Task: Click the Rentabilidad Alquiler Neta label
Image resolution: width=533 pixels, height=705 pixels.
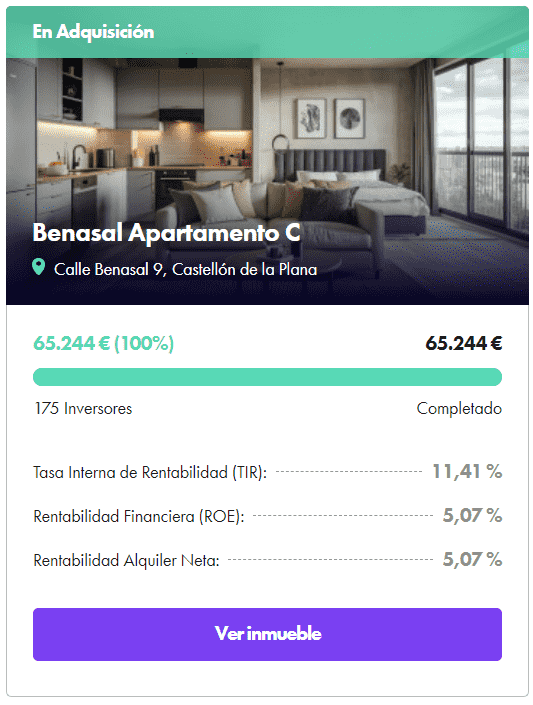Action: (x=126, y=561)
